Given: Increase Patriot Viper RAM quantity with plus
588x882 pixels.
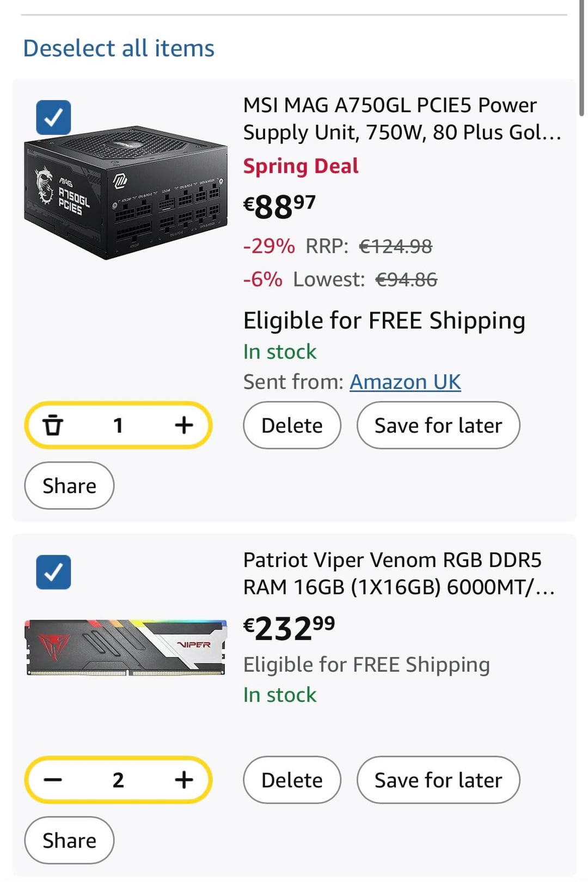Looking at the screenshot, I should 184,780.
